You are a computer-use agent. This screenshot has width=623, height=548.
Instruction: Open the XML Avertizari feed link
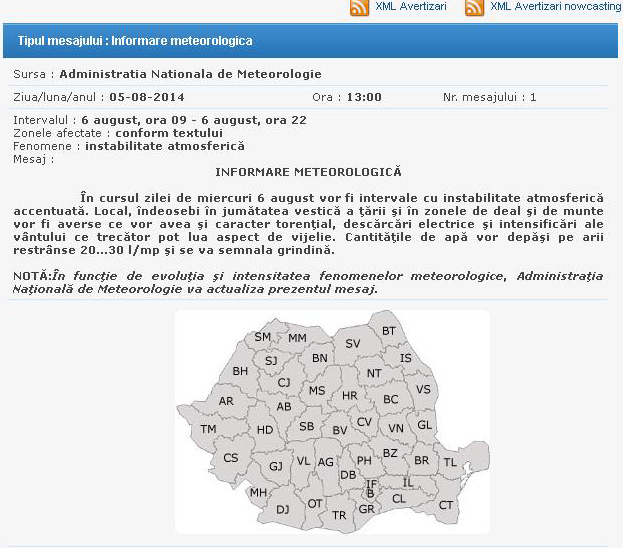pyautogui.click(x=409, y=7)
